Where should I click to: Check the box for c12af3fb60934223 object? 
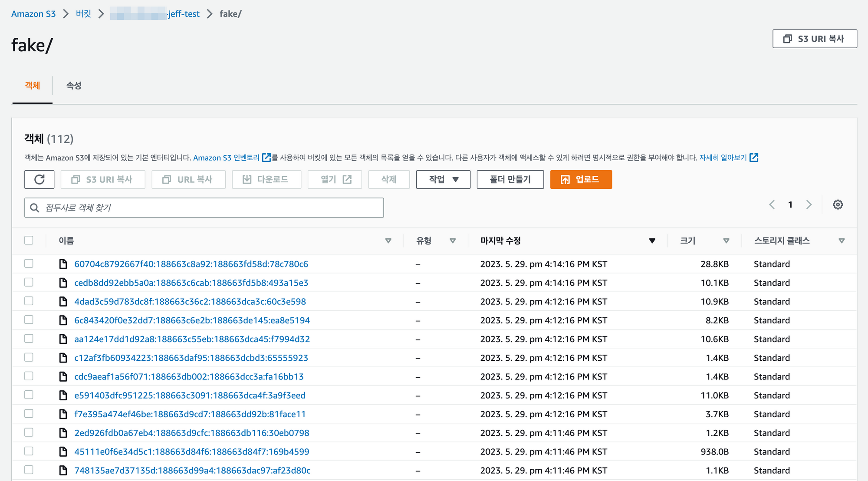[29, 357]
